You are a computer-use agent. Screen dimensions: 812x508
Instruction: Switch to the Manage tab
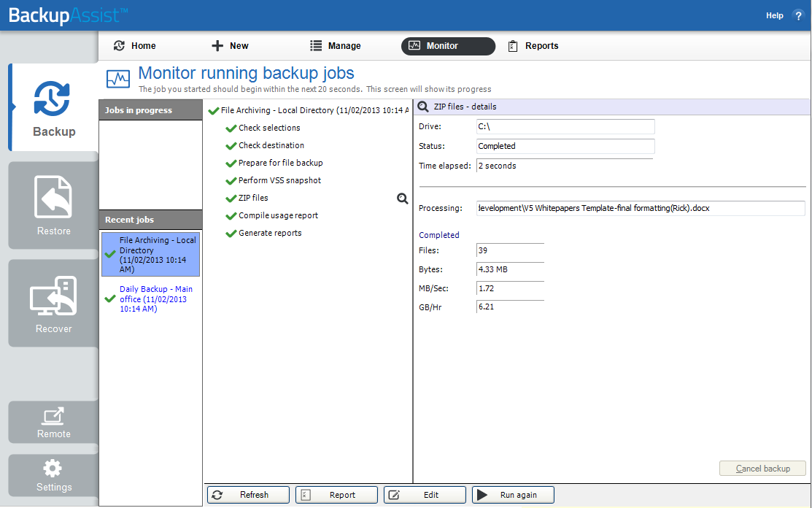pyautogui.click(x=336, y=45)
